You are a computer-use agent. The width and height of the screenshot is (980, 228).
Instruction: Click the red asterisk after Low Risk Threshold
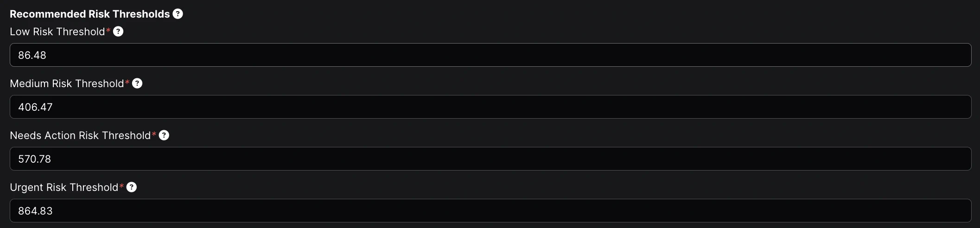pyautogui.click(x=108, y=31)
